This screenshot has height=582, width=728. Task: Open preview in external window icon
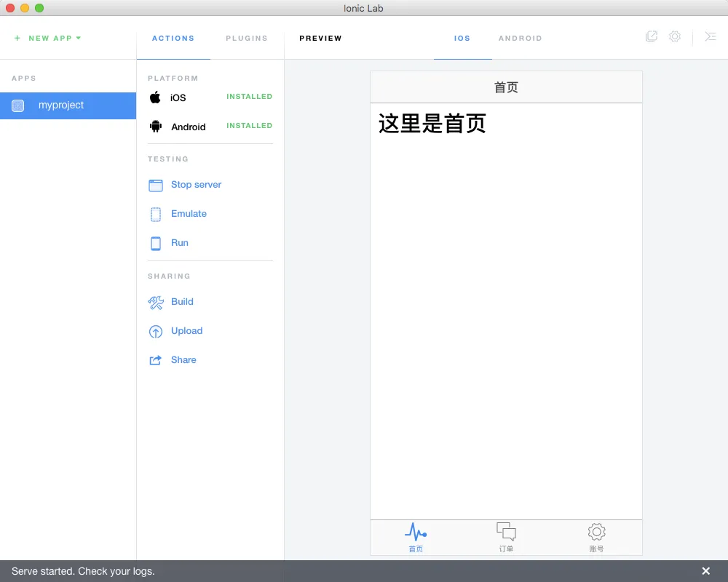[652, 36]
